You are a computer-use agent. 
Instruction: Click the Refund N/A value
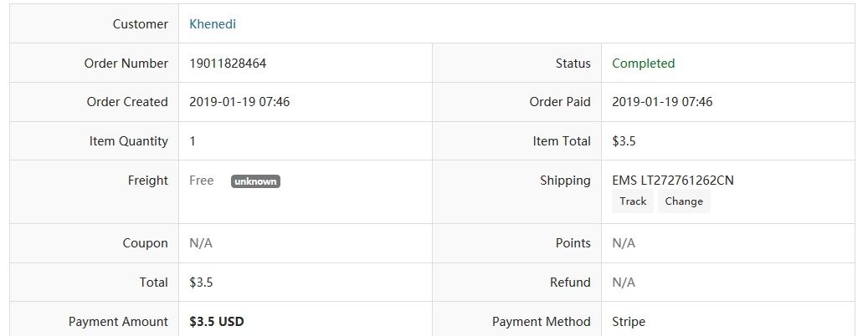(624, 283)
